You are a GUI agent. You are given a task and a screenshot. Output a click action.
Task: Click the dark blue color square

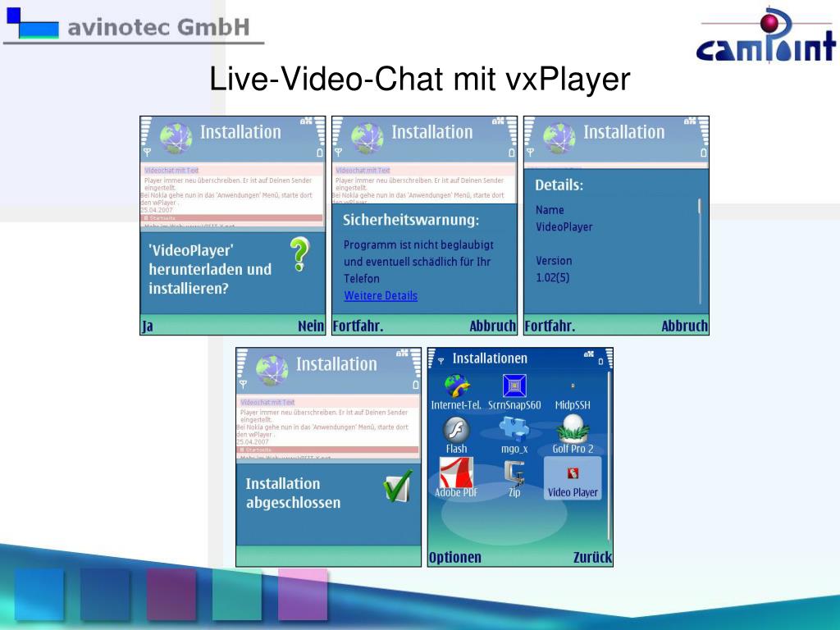point(105,594)
